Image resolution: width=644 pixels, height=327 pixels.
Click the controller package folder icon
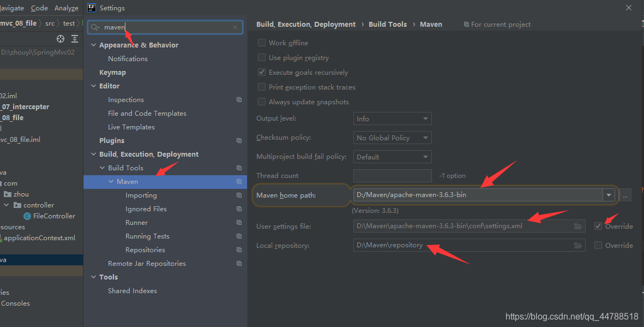17,205
